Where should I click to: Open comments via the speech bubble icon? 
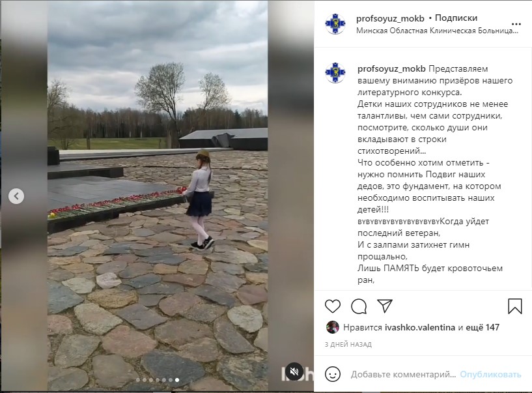[x=359, y=306]
